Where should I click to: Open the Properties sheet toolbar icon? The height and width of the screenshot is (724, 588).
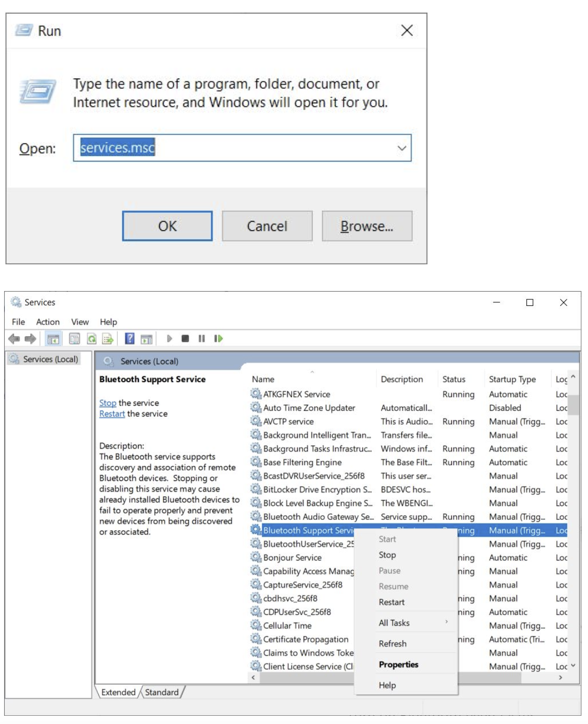coord(75,339)
